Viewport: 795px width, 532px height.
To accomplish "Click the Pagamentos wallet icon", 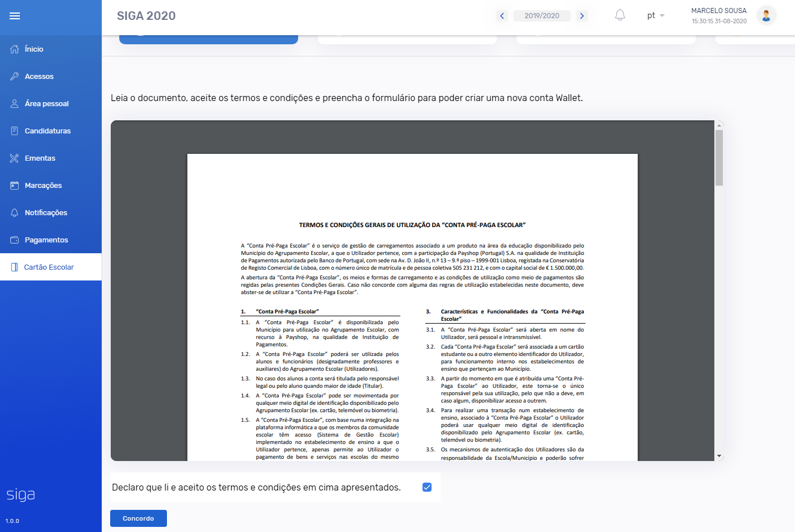I will click(15, 240).
